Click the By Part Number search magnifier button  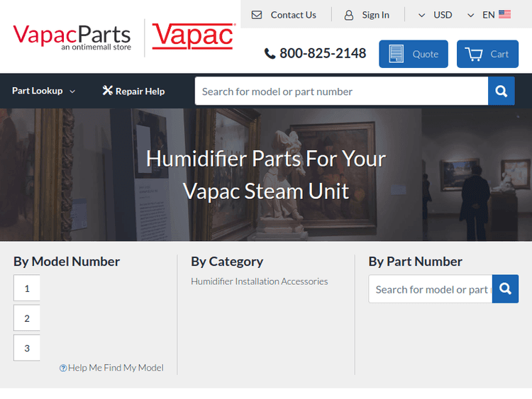[505, 289]
